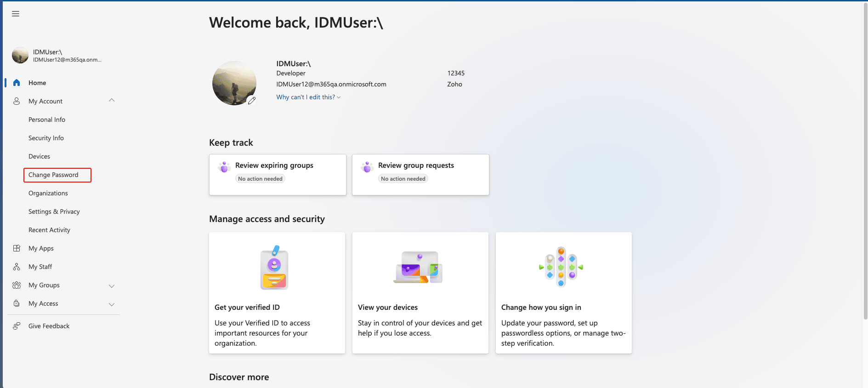Expand the 'Why can't I edit this?' dropdown
Viewport: 868px width, 388px height.
coord(308,97)
